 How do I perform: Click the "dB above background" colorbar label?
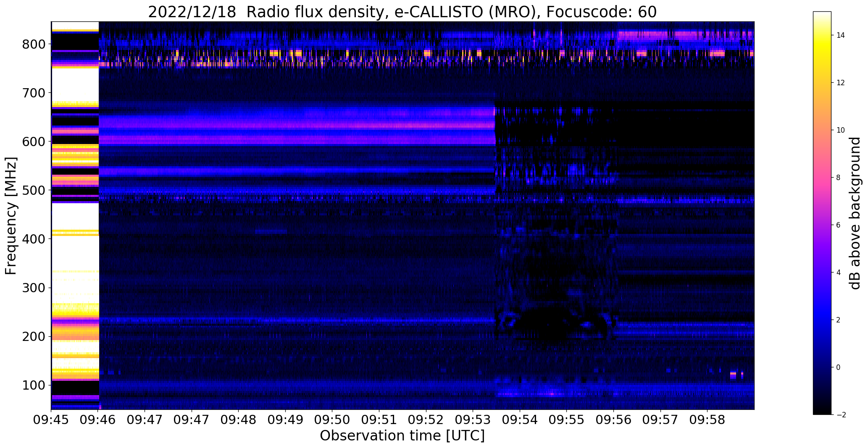pyautogui.click(x=855, y=213)
